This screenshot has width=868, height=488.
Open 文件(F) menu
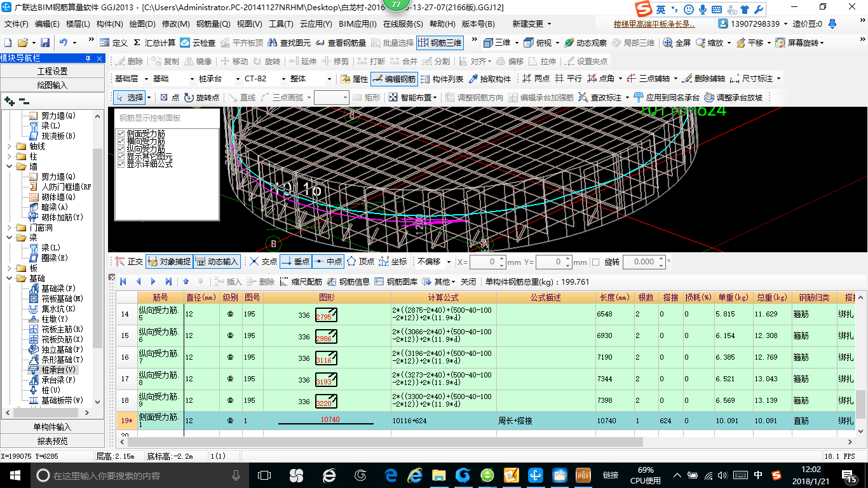point(17,24)
